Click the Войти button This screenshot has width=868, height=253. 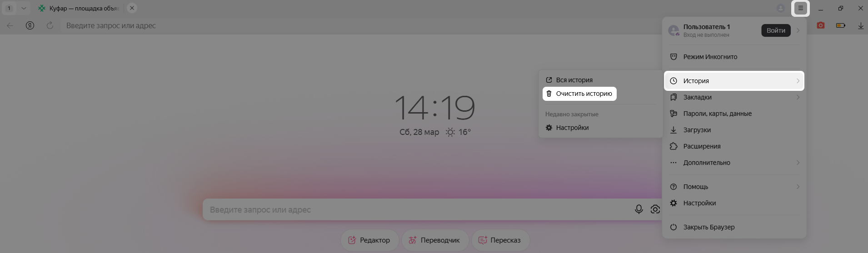(x=776, y=30)
